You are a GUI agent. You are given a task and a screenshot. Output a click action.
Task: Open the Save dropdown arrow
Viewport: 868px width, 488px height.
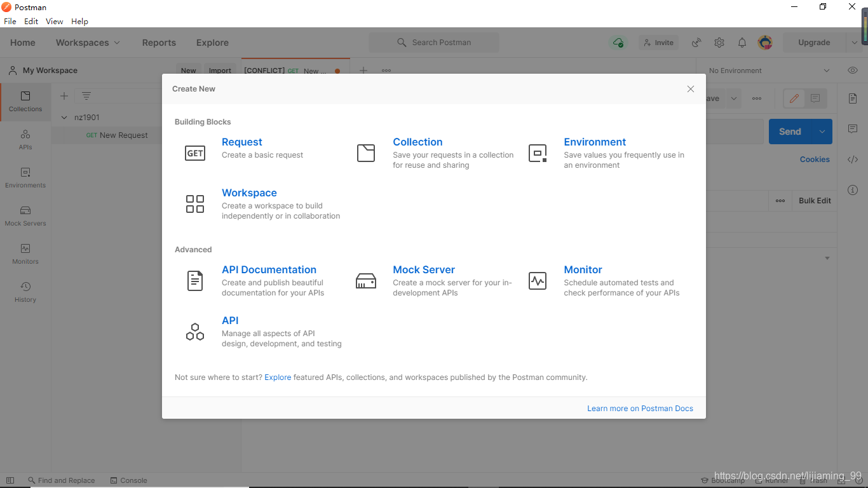coord(735,98)
